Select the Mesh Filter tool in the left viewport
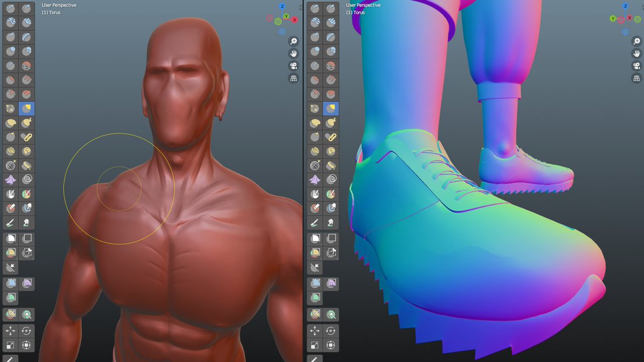Viewport: 644px width, 362px height. click(x=10, y=283)
